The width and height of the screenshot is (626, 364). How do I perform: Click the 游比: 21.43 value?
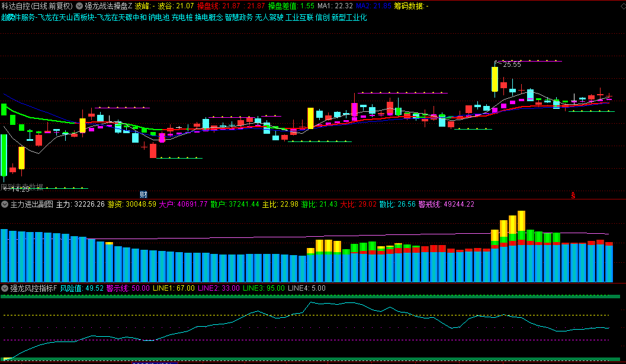pyautogui.click(x=319, y=204)
